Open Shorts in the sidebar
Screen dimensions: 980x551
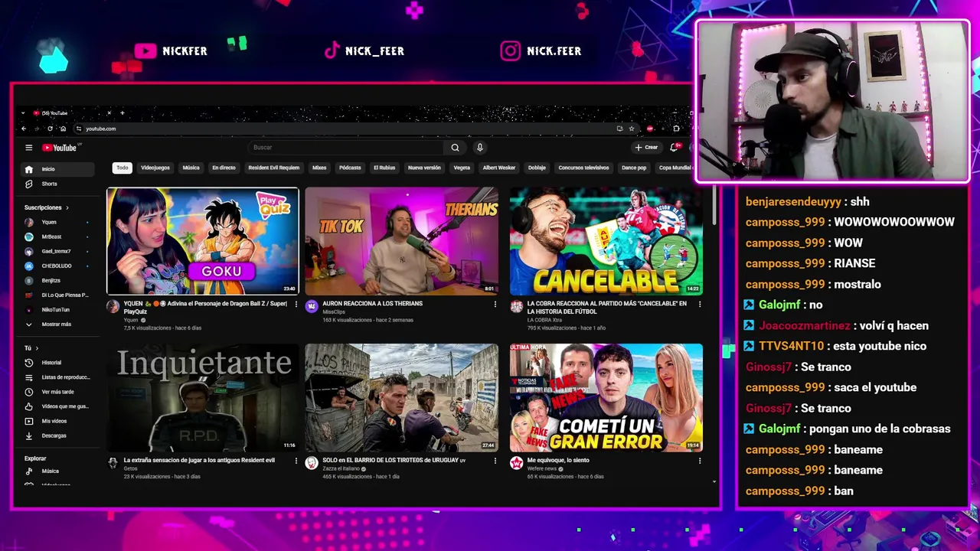point(57,184)
